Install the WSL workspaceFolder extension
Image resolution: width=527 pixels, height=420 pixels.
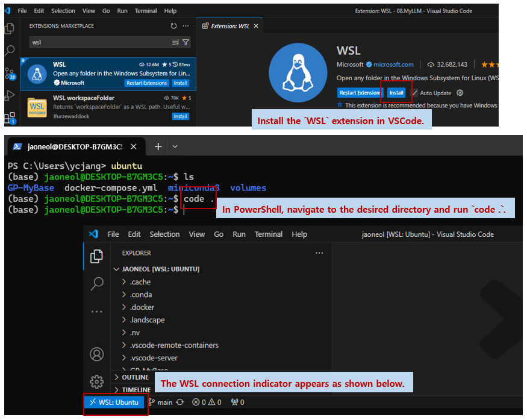point(181,116)
